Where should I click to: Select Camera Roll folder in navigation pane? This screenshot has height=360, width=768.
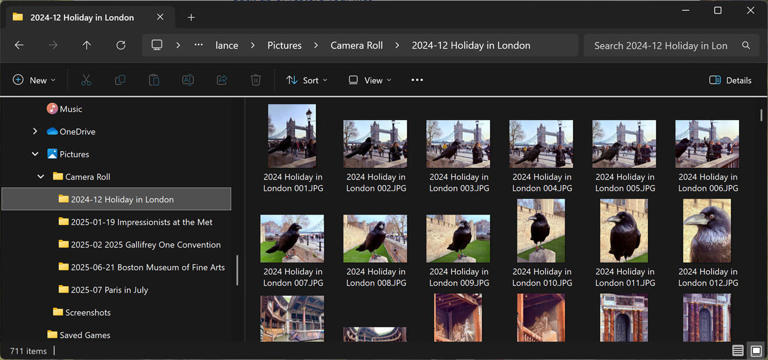coord(82,176)
